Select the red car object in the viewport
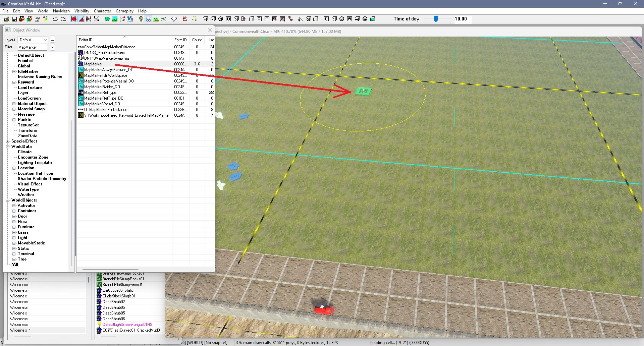 (x=324, y=309)
